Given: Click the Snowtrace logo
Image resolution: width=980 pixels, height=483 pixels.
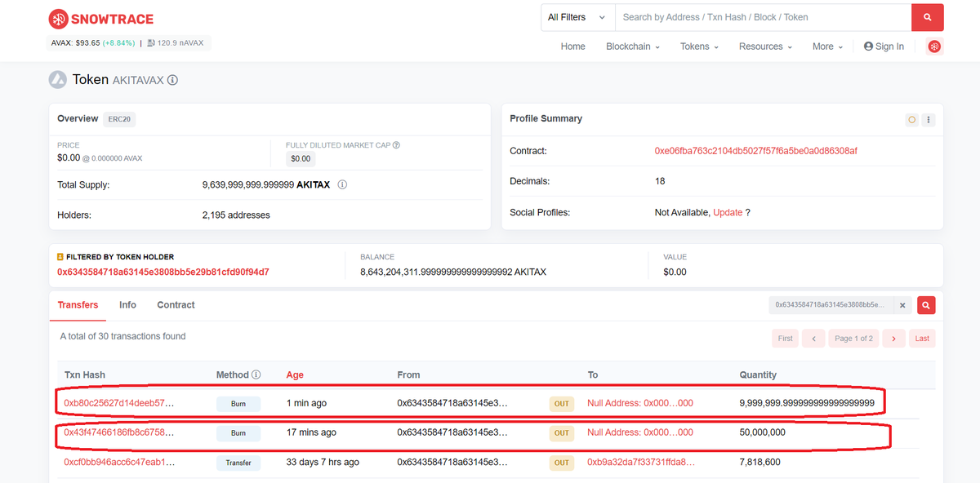Looking at the screenshot, I should [x=101, y=19].
